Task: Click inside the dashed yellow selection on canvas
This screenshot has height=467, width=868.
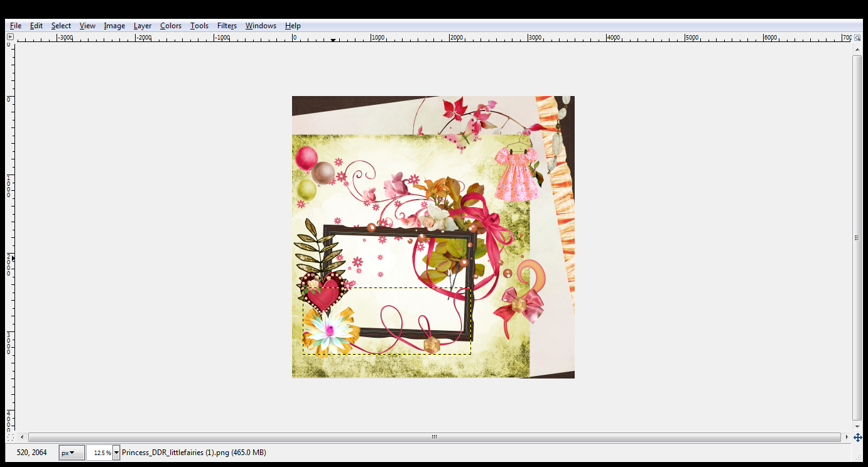Action: [386, 320]
